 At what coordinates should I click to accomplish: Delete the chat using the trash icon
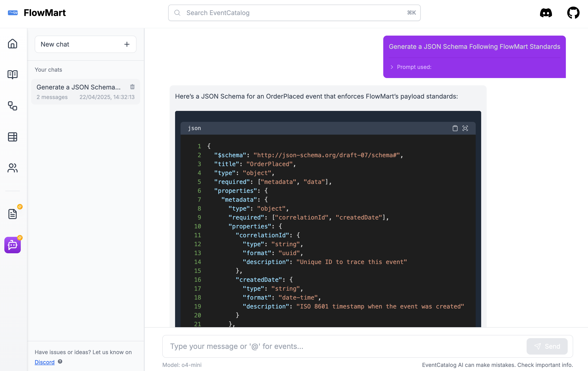[x=133, y=87]
